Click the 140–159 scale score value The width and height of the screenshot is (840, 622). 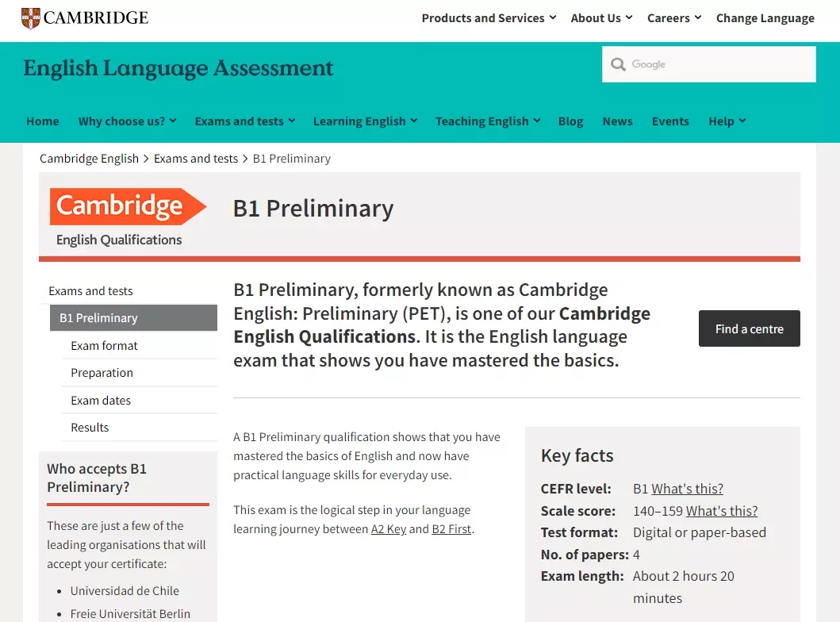point(658,511)
